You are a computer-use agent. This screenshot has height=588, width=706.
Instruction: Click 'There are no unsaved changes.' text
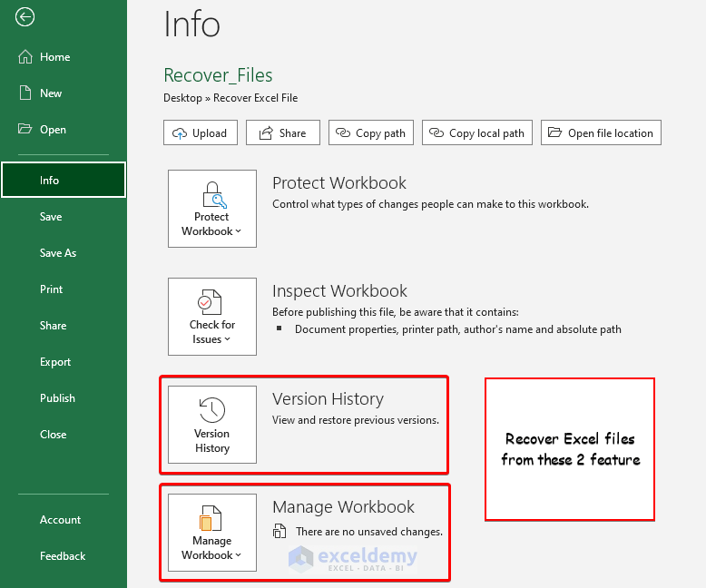click(369, 532)
